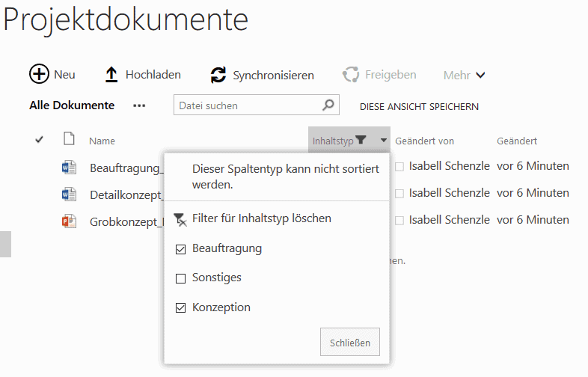Click Word icon of Detailkonzept file
The image size is (588, 377).
[69, 194]
